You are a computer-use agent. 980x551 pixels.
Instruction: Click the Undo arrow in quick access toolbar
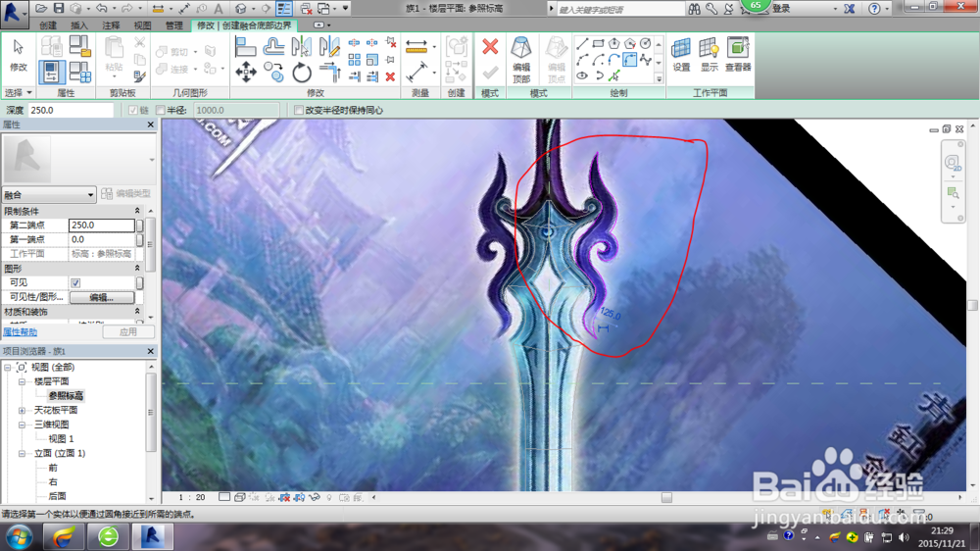[x=101, y=8]
